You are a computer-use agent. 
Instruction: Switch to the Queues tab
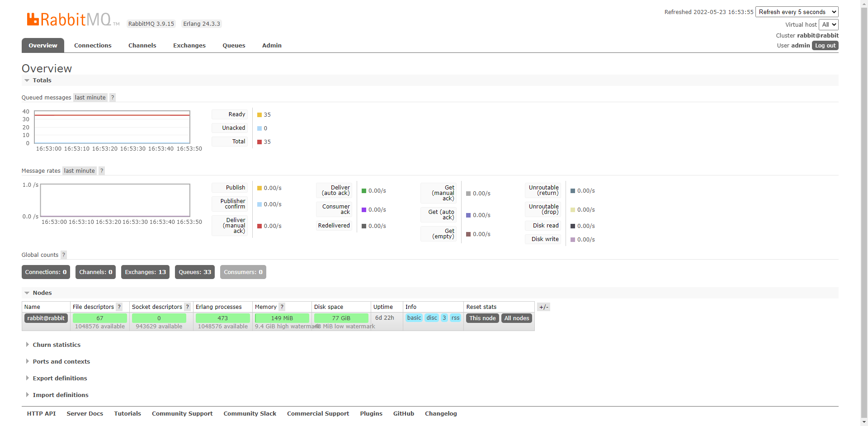233,45
